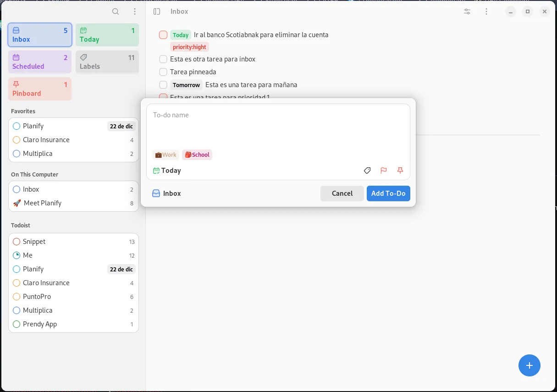Image resolution: width=557 pixels, height=392 pixels.
Task: Switch to the Scheduled view
Action: 40,62
